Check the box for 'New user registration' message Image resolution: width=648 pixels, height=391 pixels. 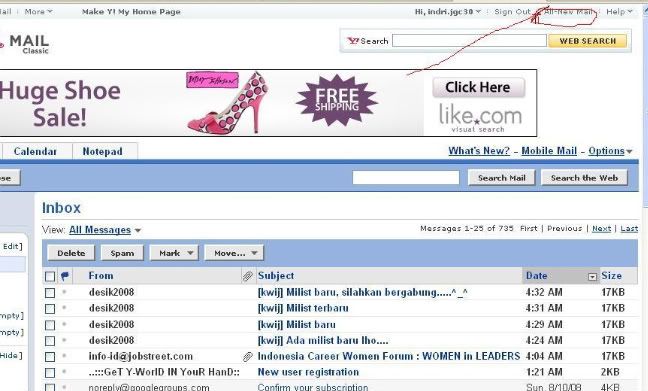(50, 373)
